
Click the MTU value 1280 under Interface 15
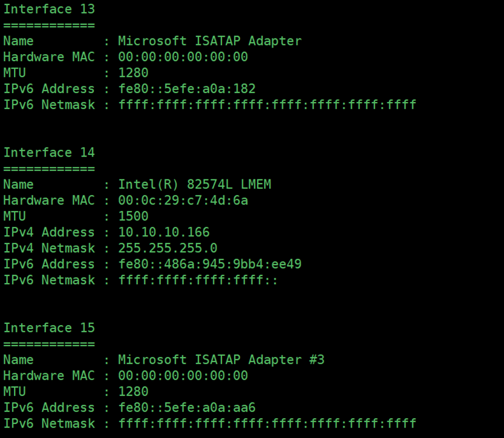tap(133, 391)
